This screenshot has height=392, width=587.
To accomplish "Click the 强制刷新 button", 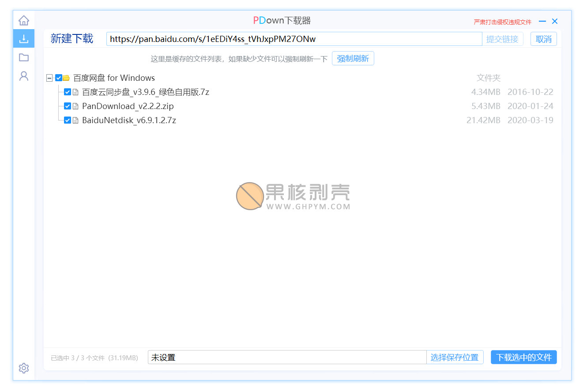I will coord(353,59).
